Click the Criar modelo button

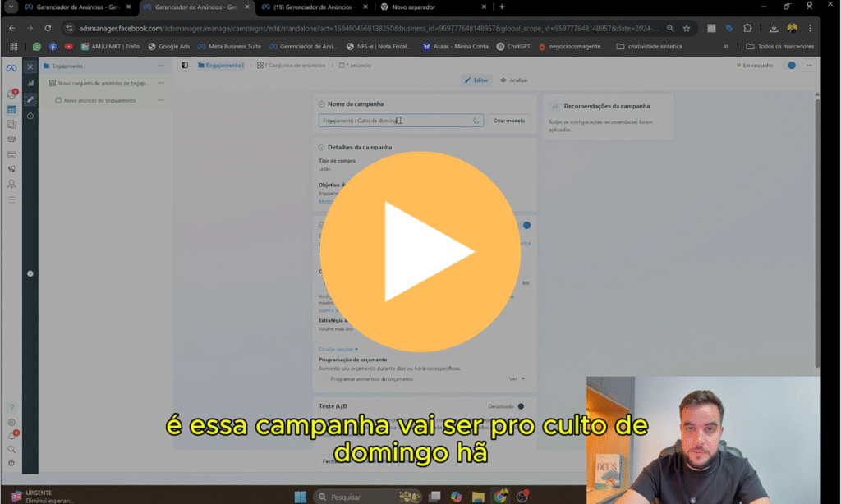pos(509,121)
